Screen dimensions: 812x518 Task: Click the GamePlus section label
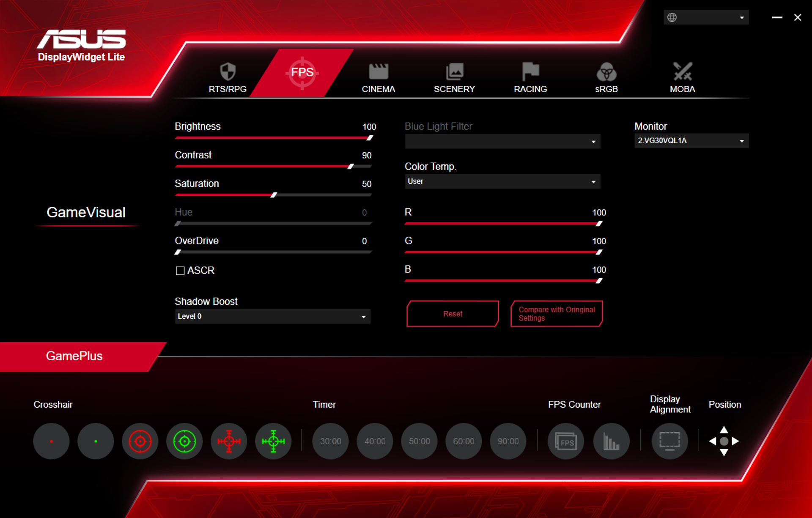pos(74,356)
